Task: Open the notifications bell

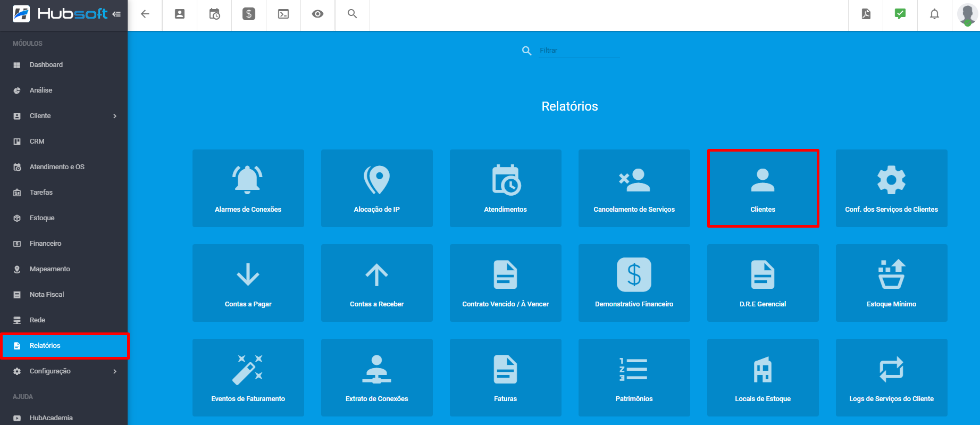Action: (x=934, y=14)
